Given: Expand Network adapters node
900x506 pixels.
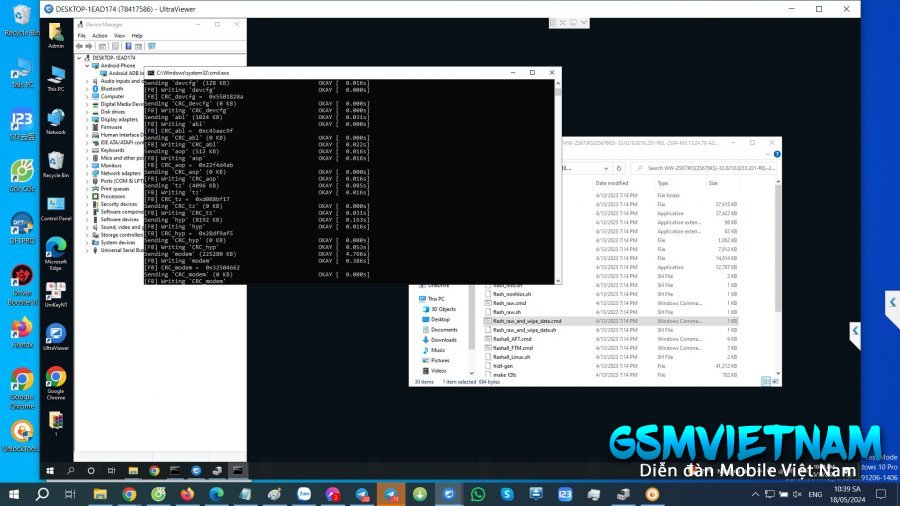Looking at the screenshot, I should point(87,173).
